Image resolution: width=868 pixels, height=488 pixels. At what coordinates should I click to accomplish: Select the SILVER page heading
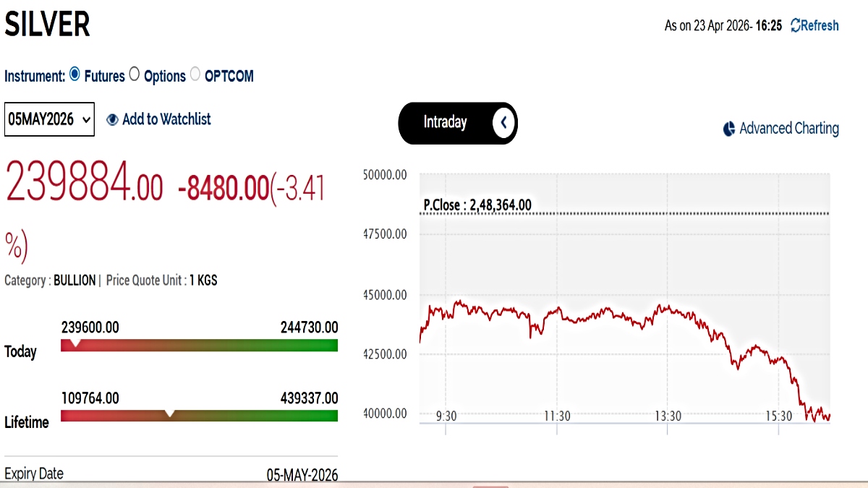[x=47, y=24]
